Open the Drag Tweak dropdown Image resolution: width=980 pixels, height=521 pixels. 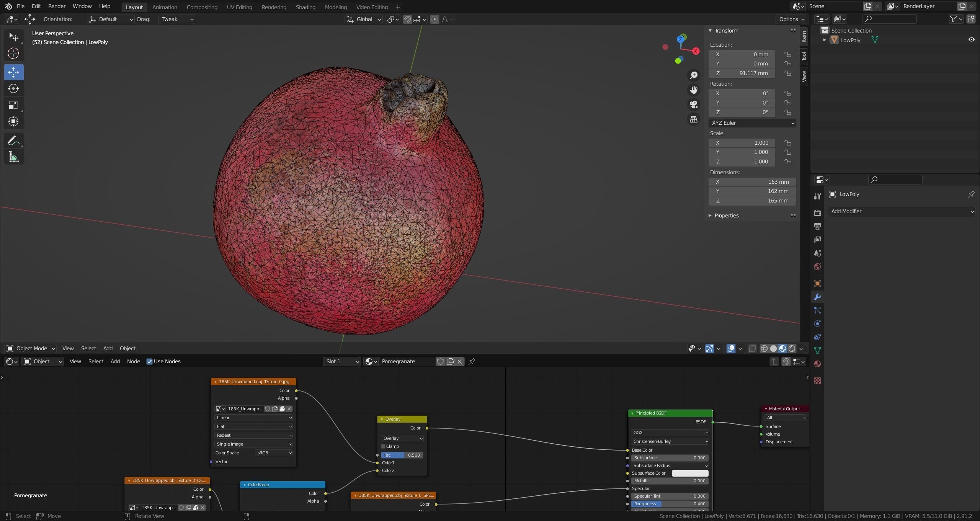(x=177, y=19)
